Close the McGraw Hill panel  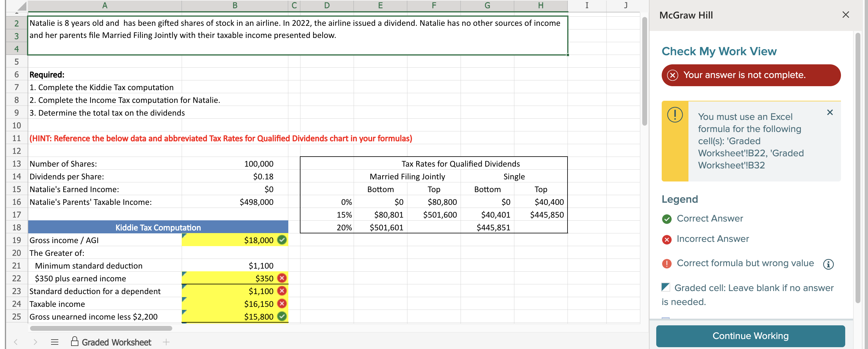click(846, 15)
